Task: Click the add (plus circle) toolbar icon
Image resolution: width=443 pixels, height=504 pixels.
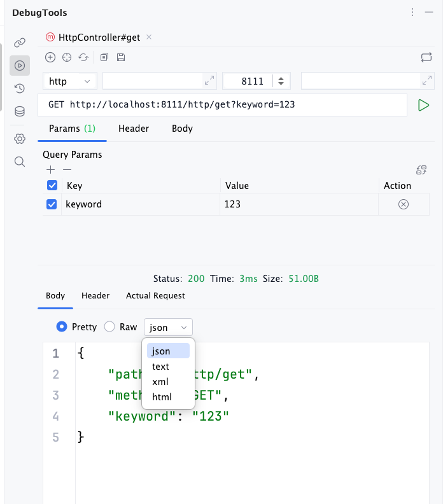Action: pyautogui.click(x=50, y=57)
